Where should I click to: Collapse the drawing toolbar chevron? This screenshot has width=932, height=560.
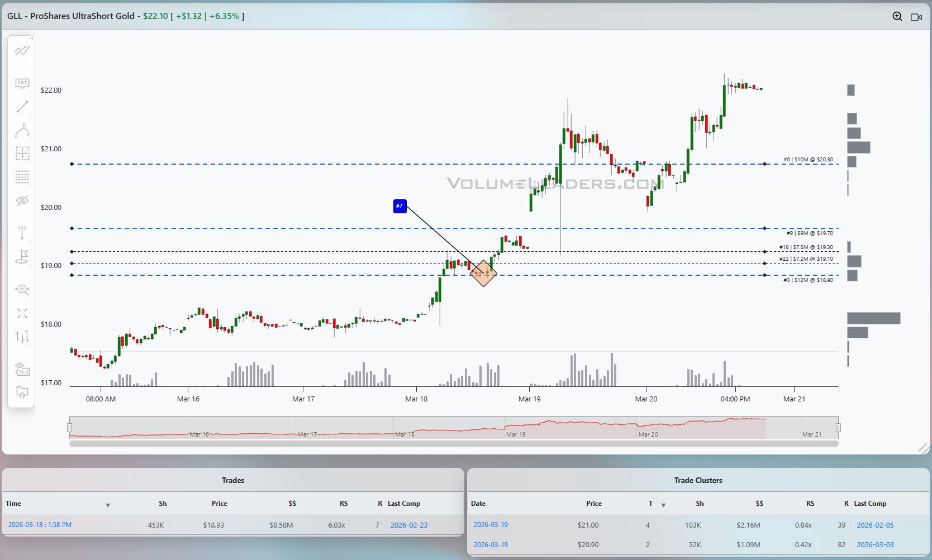pos(32,38)
